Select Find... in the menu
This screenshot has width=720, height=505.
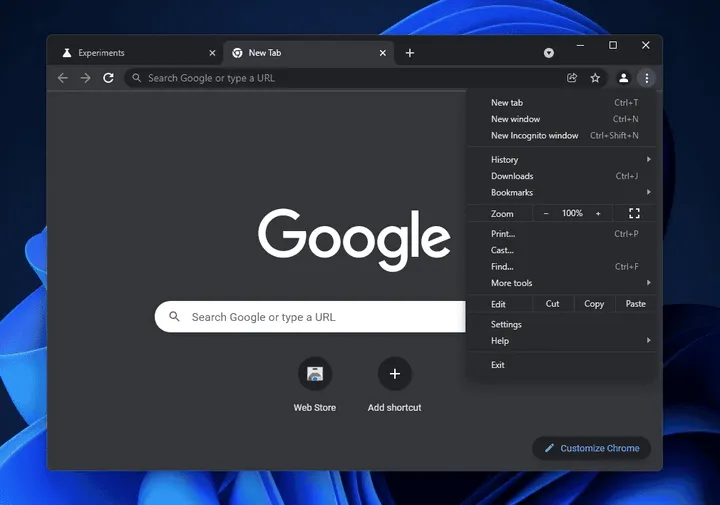click(562, 267)
